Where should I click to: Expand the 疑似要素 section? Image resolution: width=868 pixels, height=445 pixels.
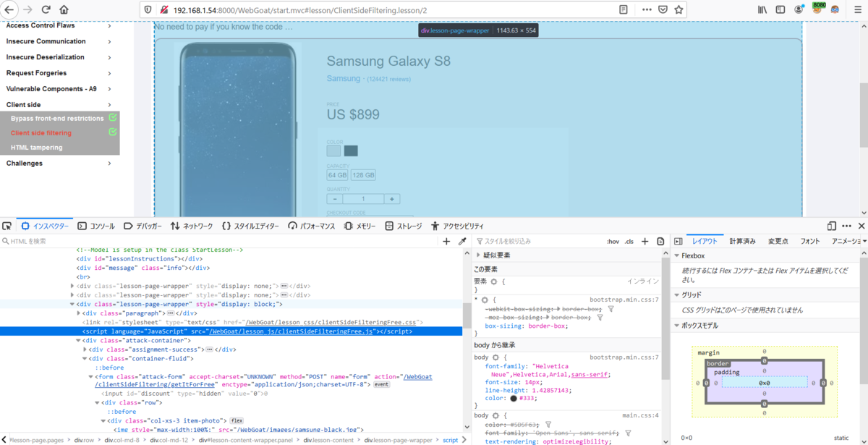pos(478,255)
